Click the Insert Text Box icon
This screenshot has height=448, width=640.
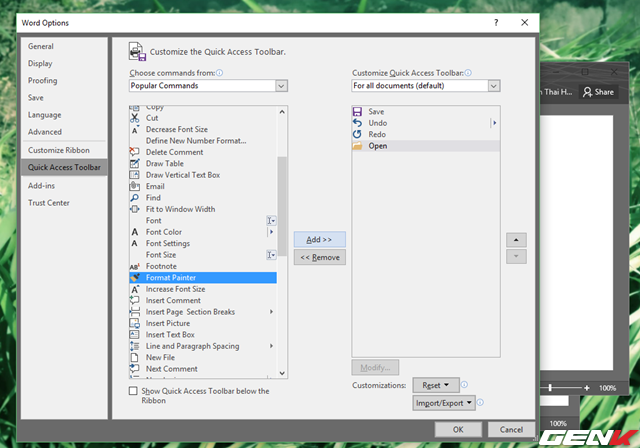click(135, 335)
